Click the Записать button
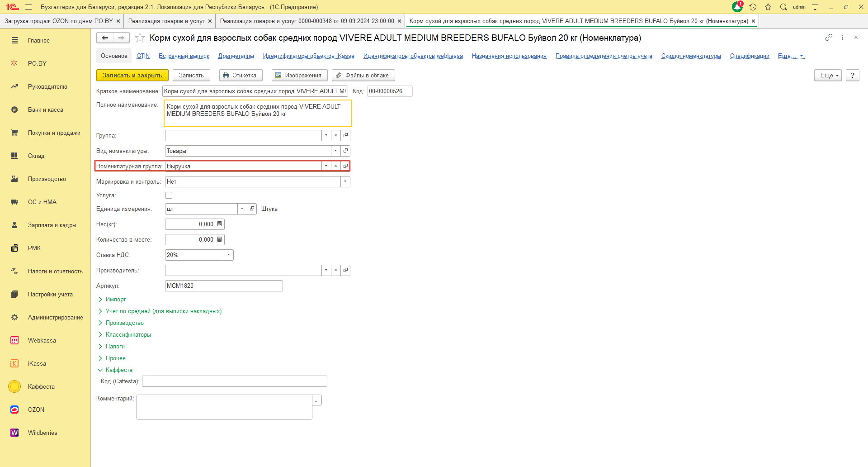This screenshot has height=467, width=868. [x=191, y=75]
